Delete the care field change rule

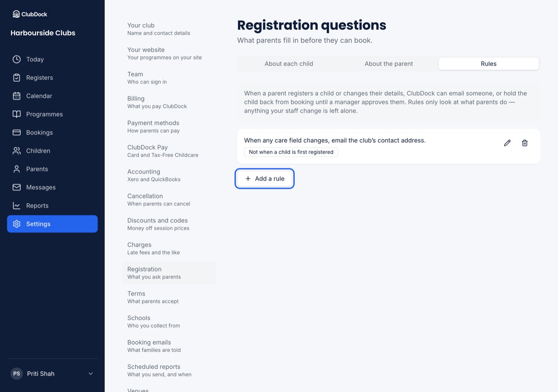click(x=525, y=143)
